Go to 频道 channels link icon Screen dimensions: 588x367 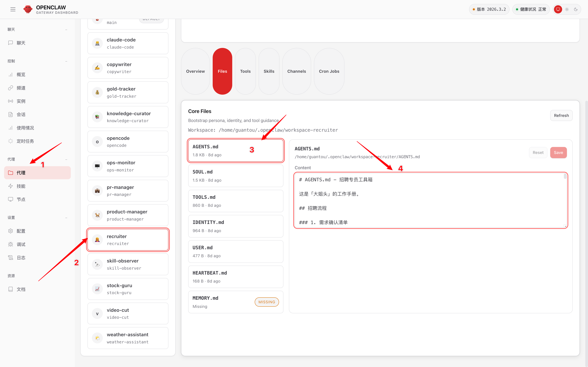pyautogui.click(x=10, y=88)
